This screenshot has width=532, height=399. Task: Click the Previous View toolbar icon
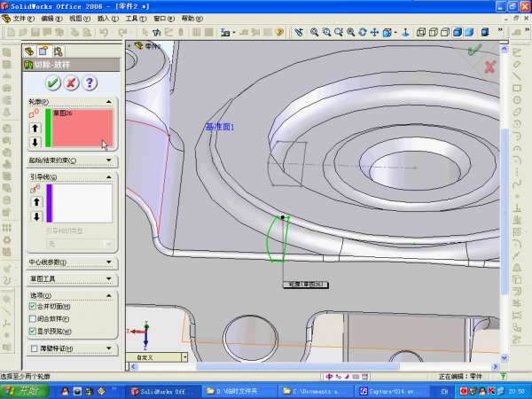299,33
